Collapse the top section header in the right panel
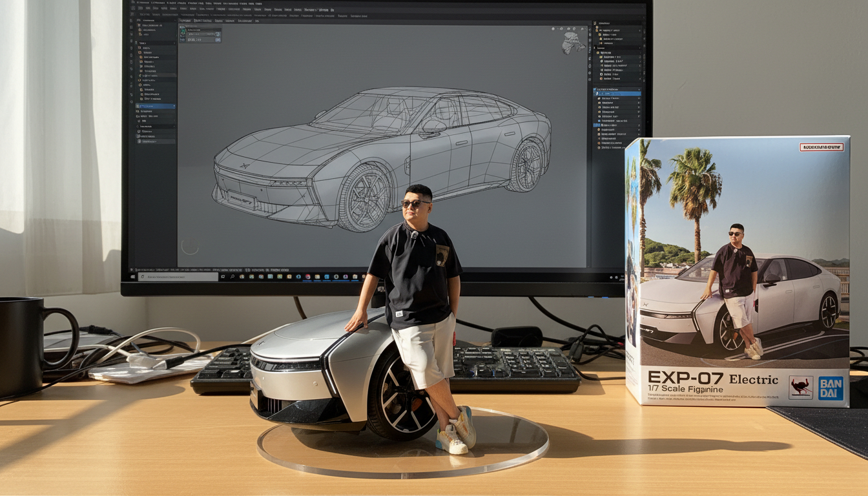Viewport: 868px width, 496px height. point(617,23)
